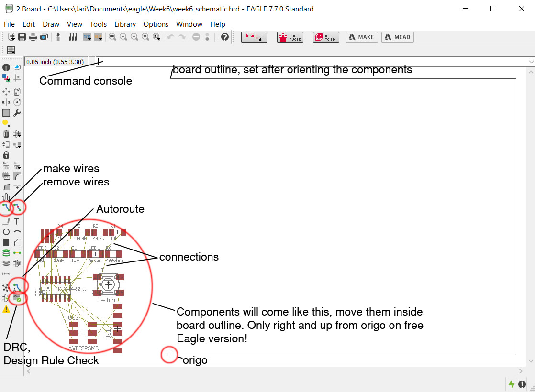Click the Redraw zoom icon

tap(145, 37)
